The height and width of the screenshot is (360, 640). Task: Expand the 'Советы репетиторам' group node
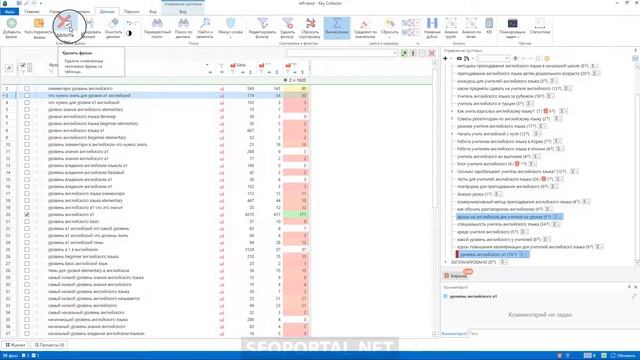click(452, 119)
